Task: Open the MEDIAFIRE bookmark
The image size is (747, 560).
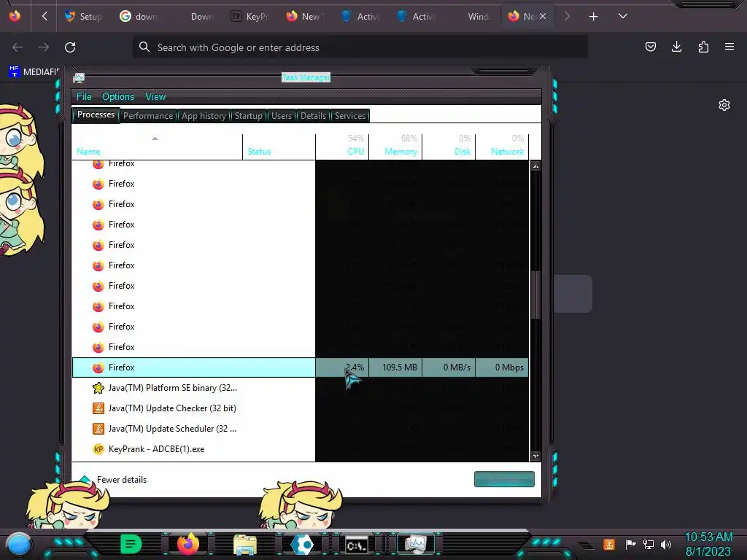Action: pos(34,72)
